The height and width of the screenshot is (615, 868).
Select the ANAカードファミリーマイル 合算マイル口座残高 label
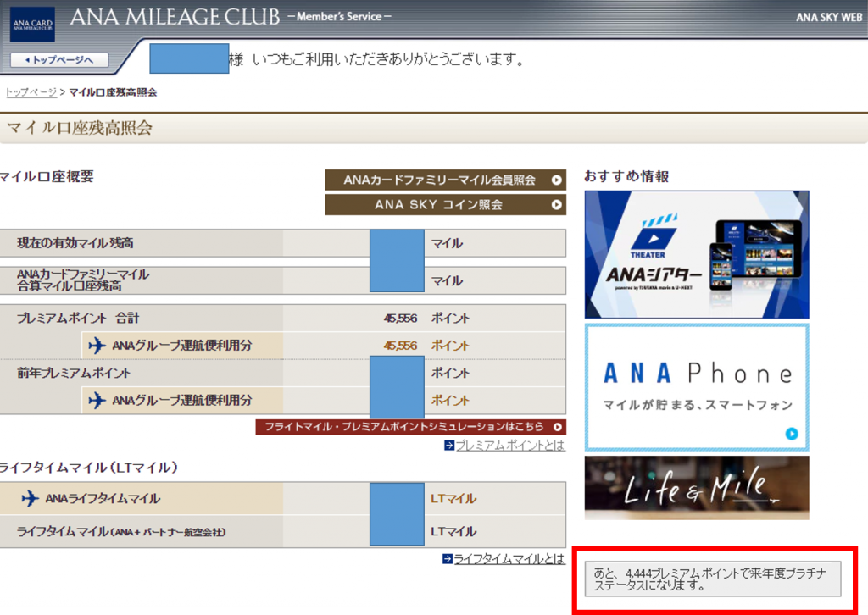pyautogui.click(x=83, y=280)
